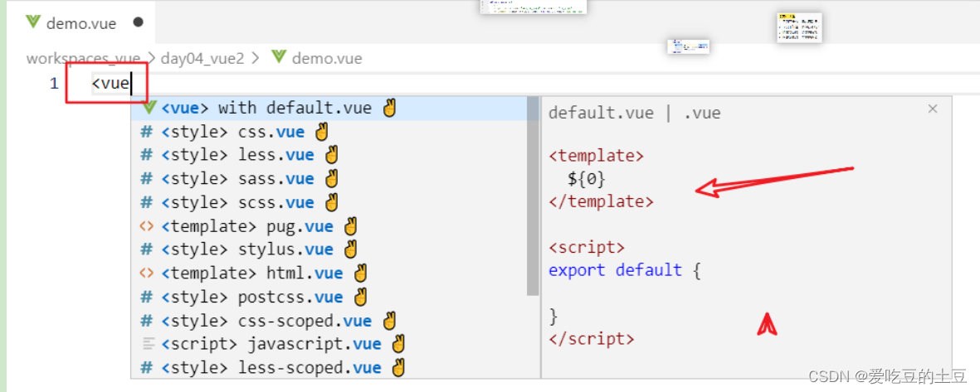Close the suggestion details panel
The image size is (980, 392).
pyautogui.click(x=933, y=109)
